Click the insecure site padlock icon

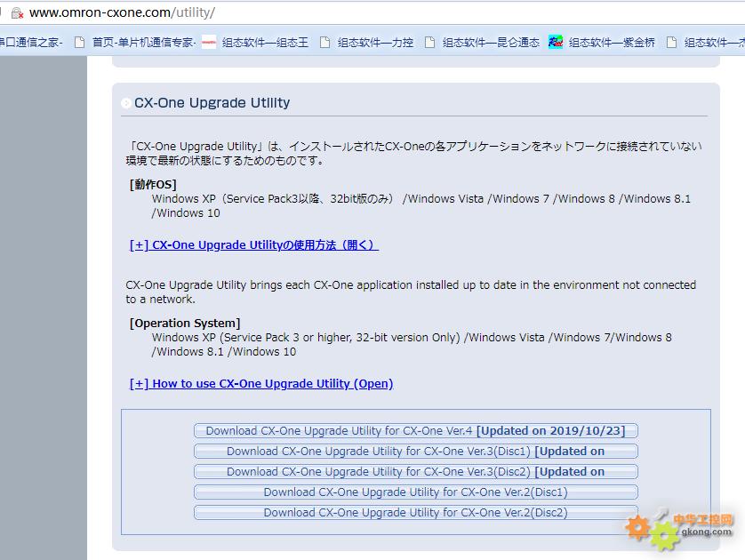(17, 12)
